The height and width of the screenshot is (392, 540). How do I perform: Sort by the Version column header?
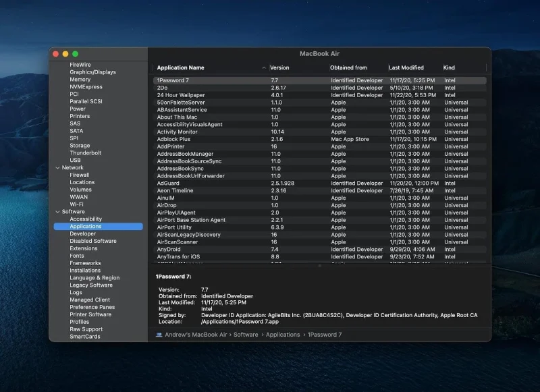click(x=279, y=67)
